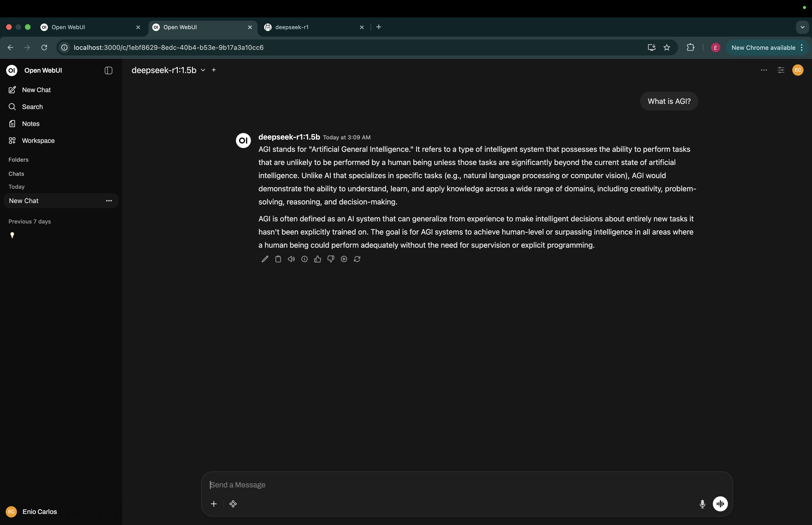Toggle the sidebar collapse icon
Image resolution: width=812 pixels, height=525 pixels.
pyautogui.click(x=108, y=71)
